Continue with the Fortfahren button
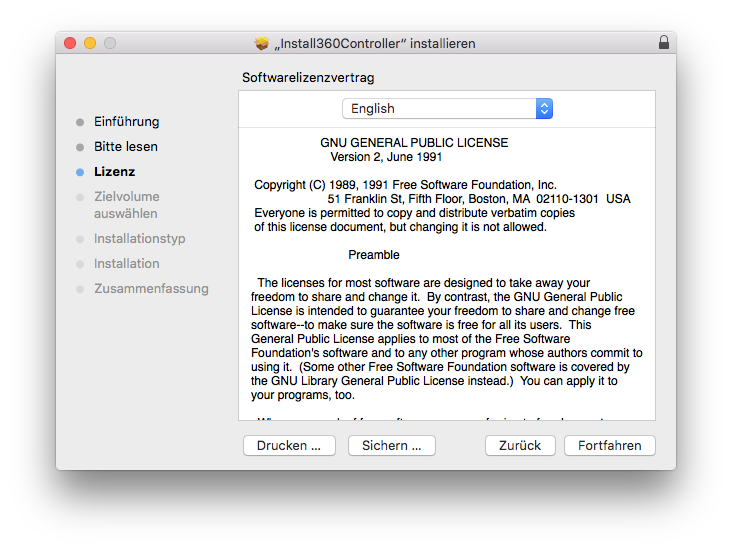 609,446
